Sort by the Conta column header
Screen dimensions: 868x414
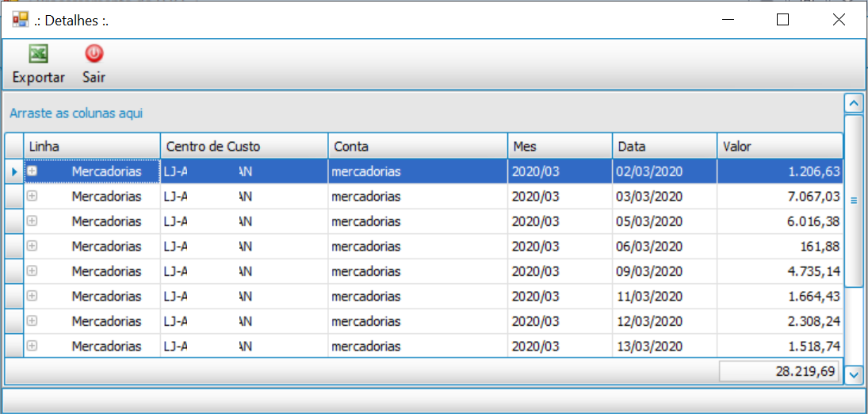tap(418, 147)
